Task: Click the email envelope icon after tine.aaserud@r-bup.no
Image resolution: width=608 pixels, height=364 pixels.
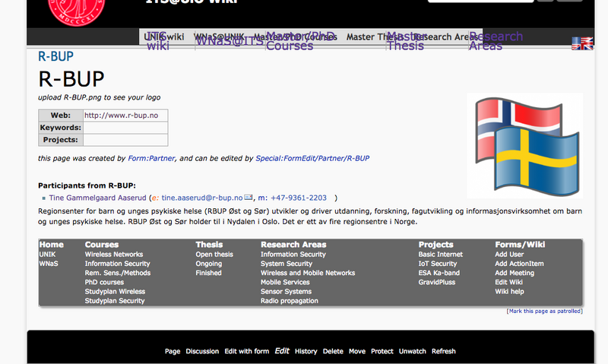Action: click(249, 198)
